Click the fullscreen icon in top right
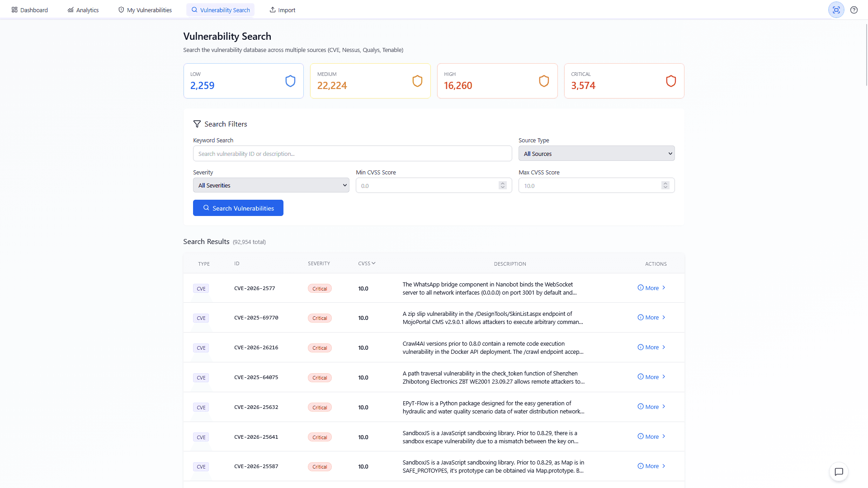The height and width of the screenshot is (488, 868). pos(836,9)
